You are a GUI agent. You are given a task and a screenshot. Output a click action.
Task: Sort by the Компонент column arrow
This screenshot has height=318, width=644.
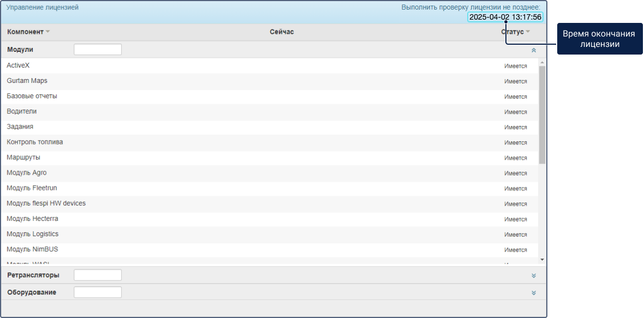point(47,32)
